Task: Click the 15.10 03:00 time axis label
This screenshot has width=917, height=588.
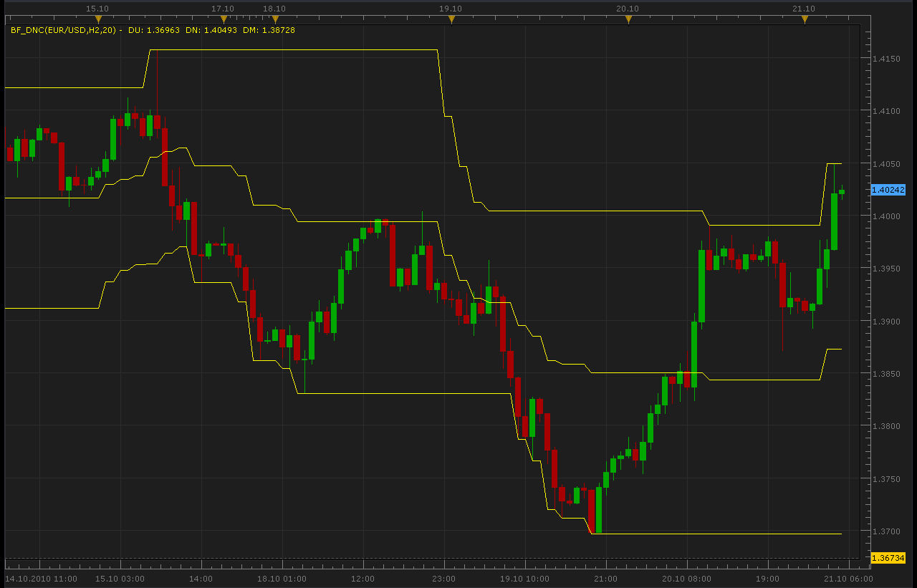Action: 120,579
